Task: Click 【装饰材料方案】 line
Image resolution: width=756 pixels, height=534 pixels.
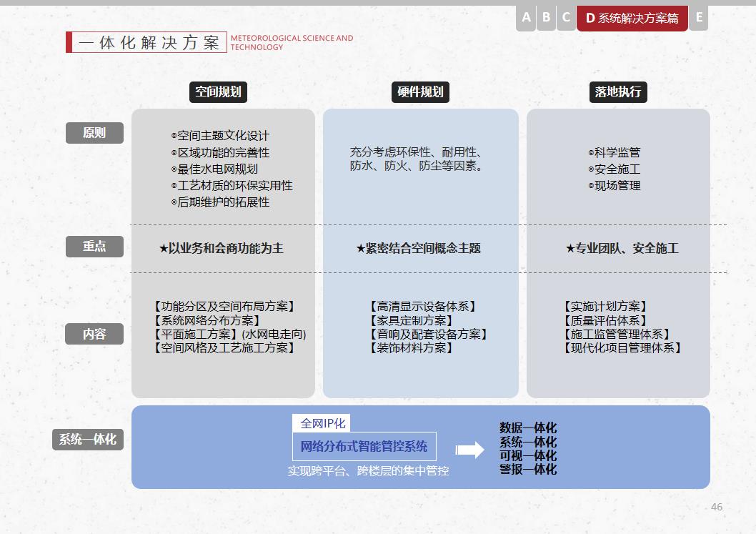Action: [412, 348]
